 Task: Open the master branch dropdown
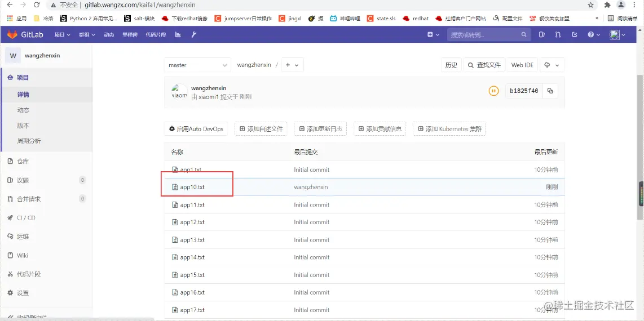[197, 65]
